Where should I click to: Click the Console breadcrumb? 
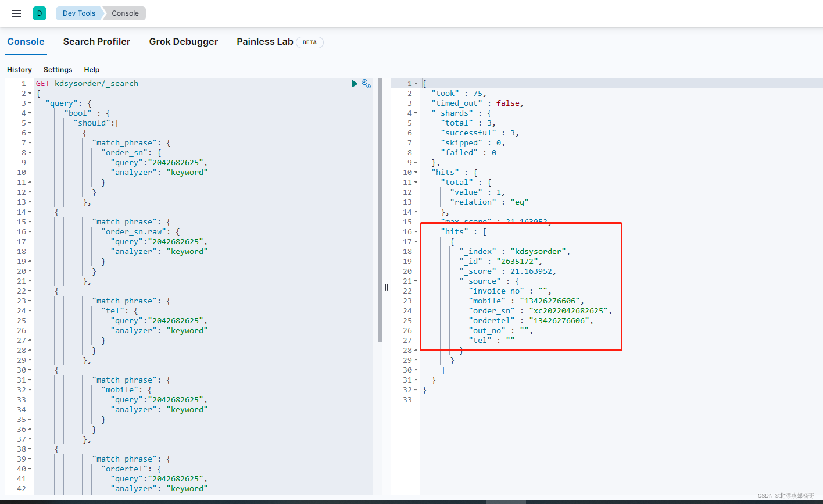[125, 13]
